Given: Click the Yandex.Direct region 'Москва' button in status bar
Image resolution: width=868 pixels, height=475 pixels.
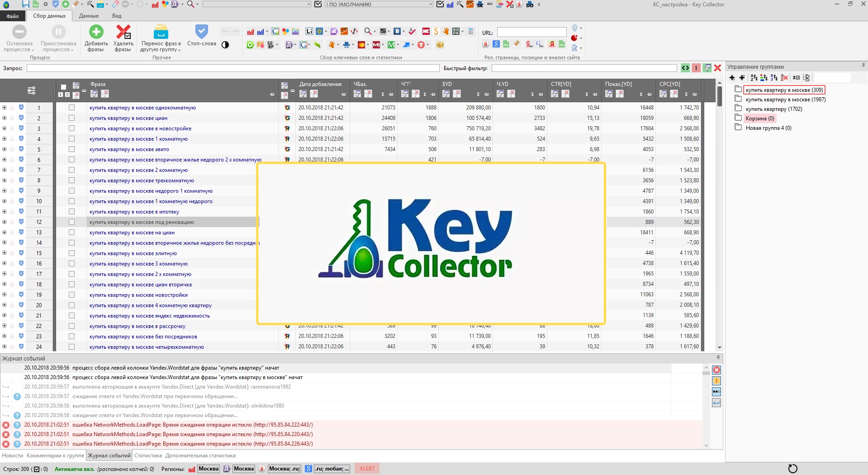Looking at the screenshot, I should tap(244, 469).
